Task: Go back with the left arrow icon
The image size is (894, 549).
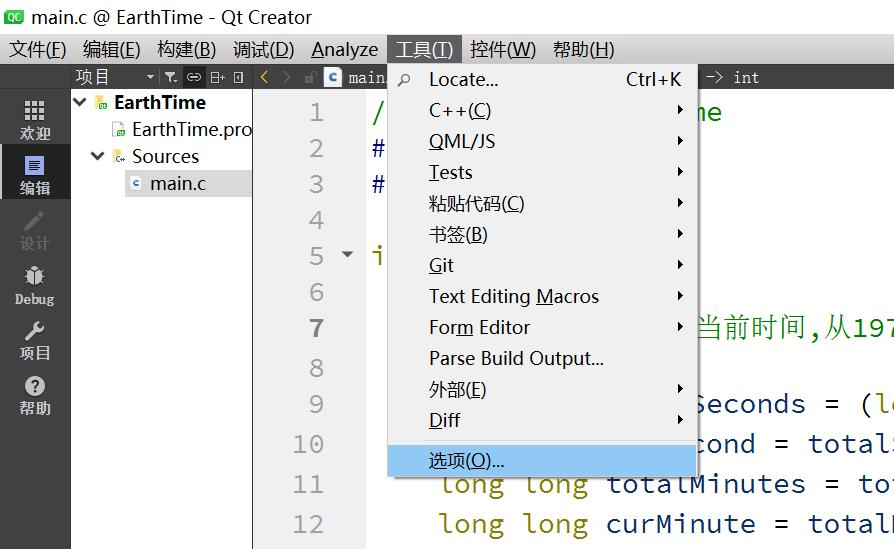Action: (x=264, y=77)
